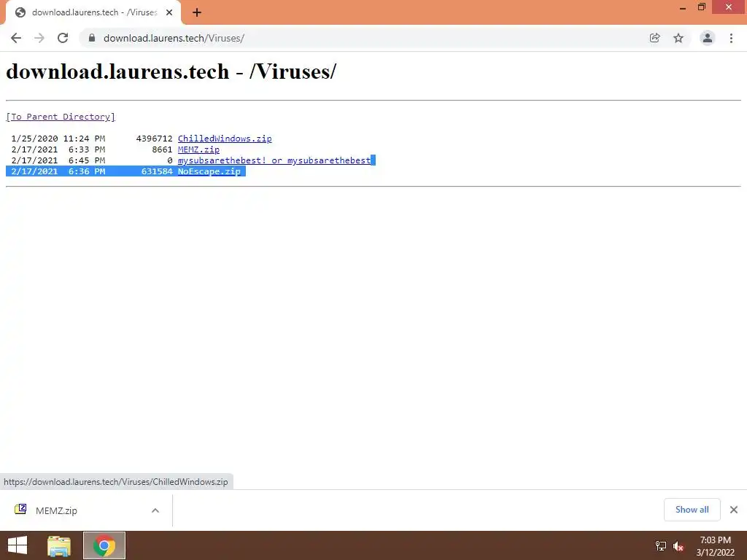Click the file size 8661

162,149
